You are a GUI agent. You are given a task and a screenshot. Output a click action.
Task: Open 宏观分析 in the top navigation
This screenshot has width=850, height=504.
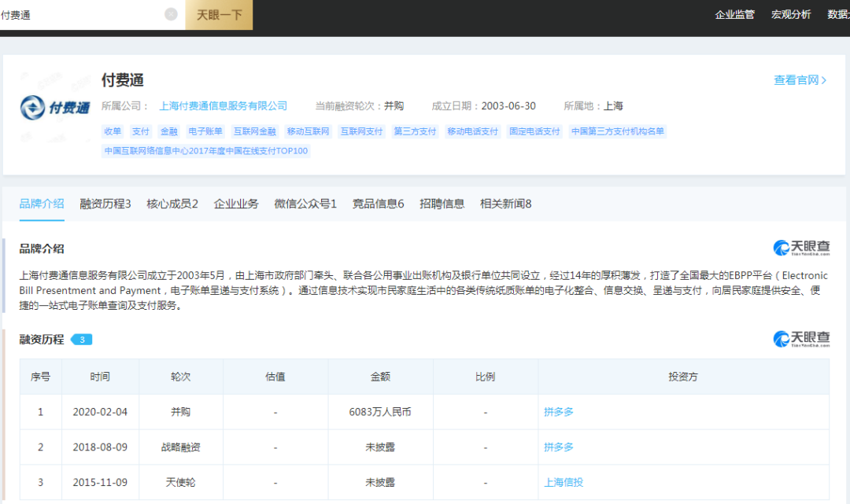click(791, 14)
